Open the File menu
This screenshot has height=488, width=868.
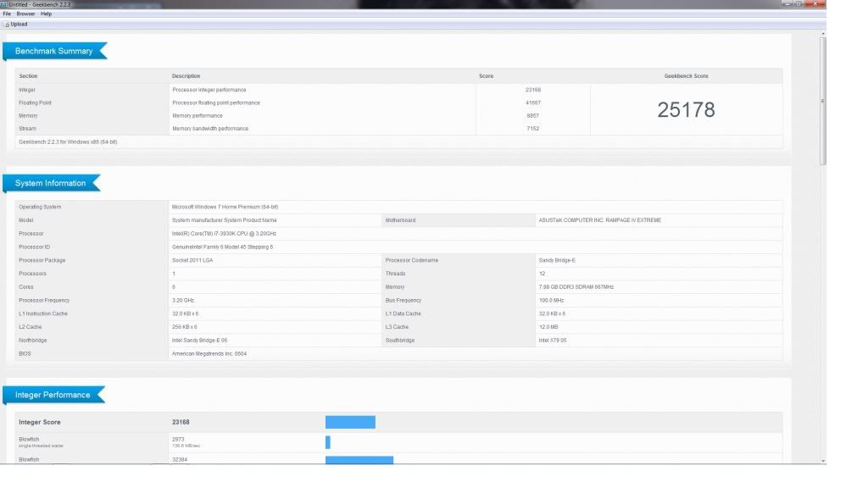coord(7,14)
